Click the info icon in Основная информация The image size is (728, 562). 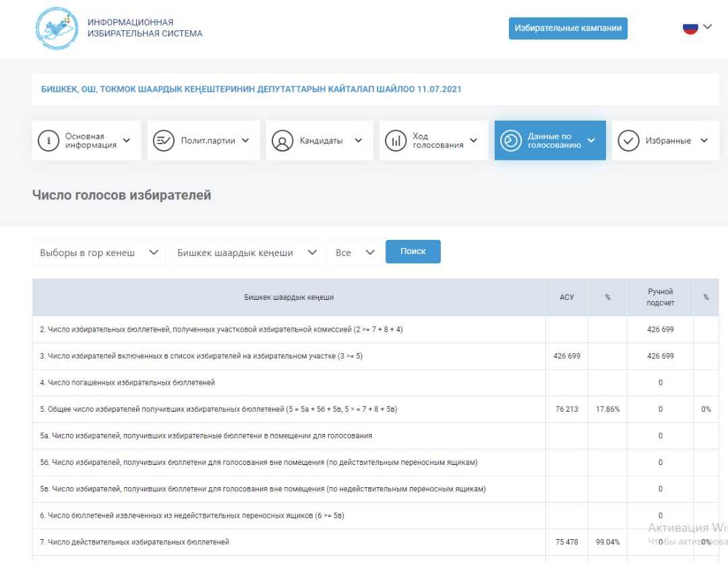click(x=49, y=141)
